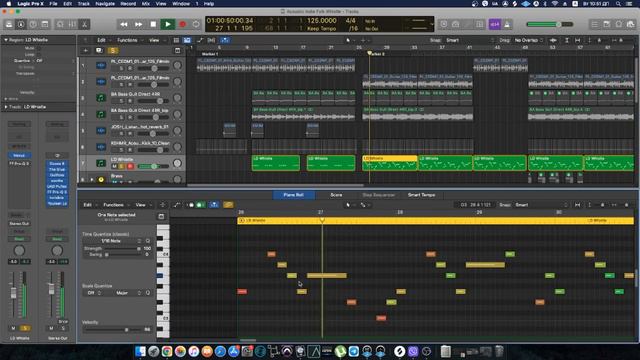Switch to the Step Sequencer tab

click(379, 195)
